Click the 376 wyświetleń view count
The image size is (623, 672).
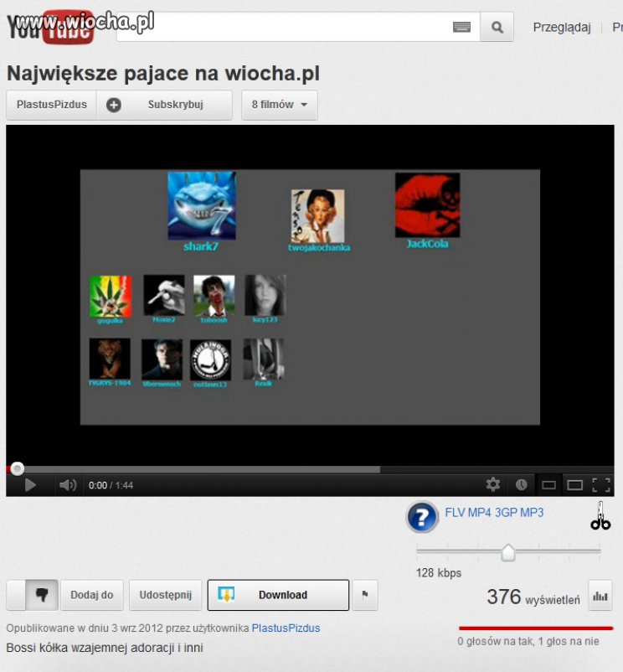(x=533, y=597)
